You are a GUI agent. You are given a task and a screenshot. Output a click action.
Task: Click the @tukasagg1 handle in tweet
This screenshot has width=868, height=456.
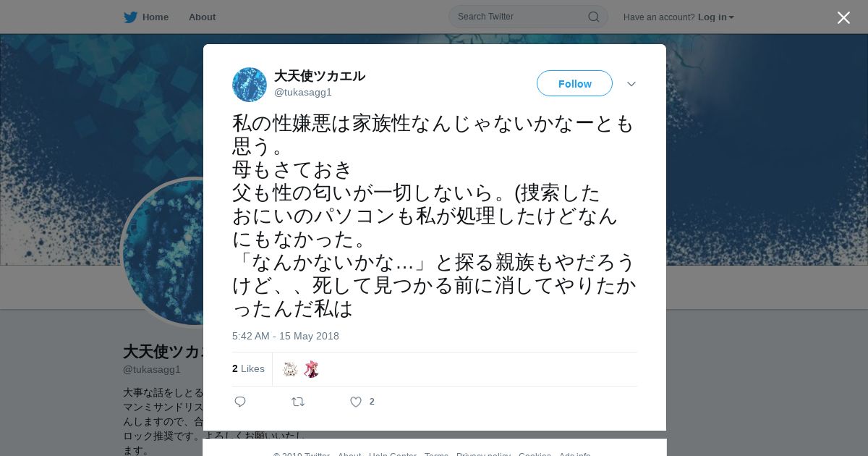point(302,92)
